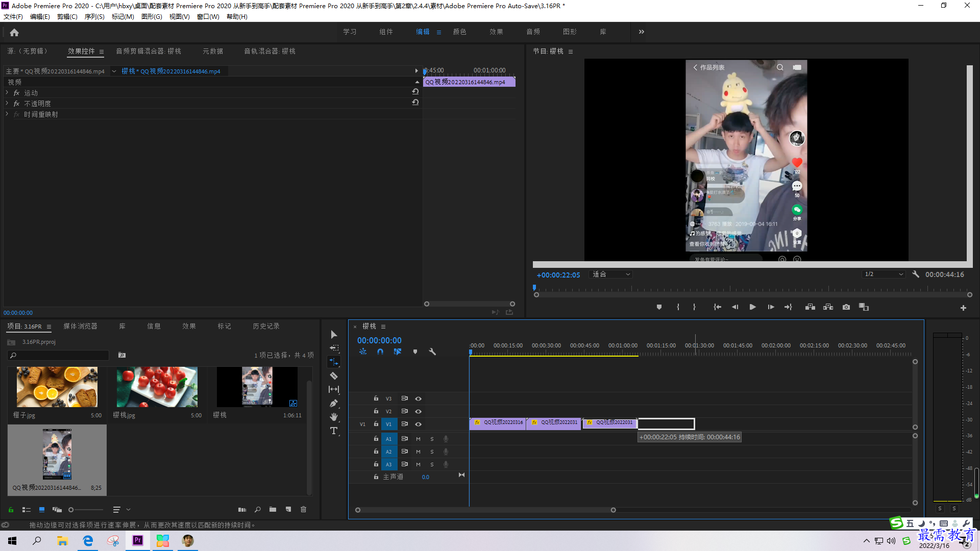Expand the Time Remapping effect
Image resolution: width=980 pixels, height=551 pixels.
[x=7, y=114]
